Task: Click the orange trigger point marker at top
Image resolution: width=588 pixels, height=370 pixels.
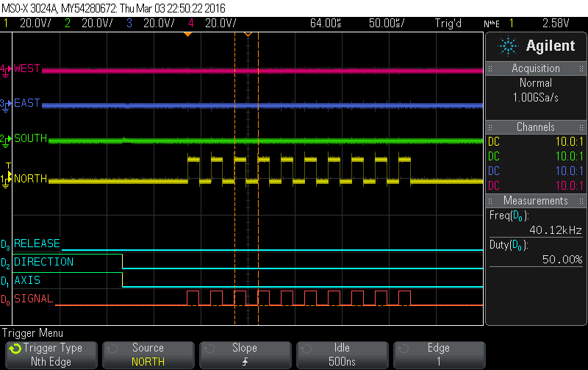Action: (248, 35)
